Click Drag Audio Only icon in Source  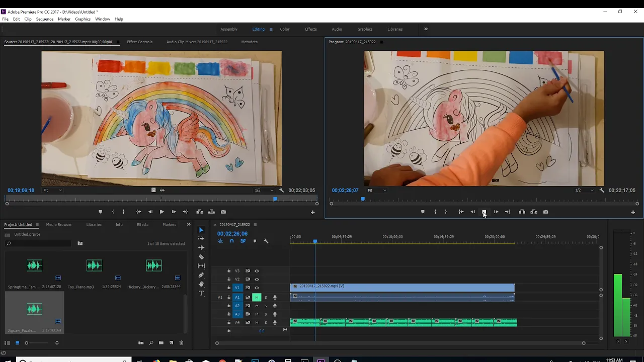point(162,190)
